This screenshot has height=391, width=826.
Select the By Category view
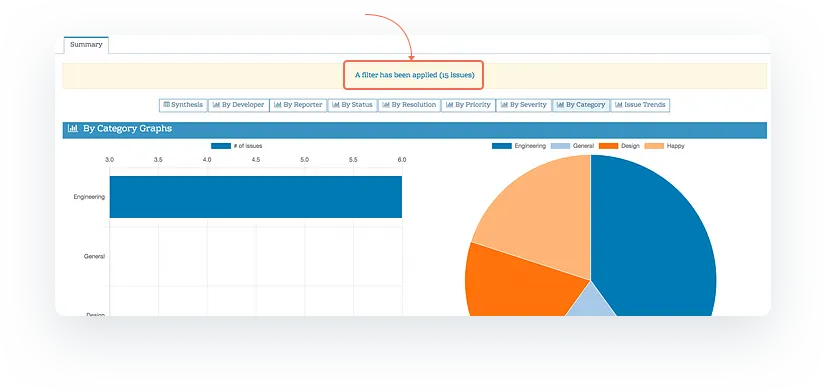tap(581, 105)
